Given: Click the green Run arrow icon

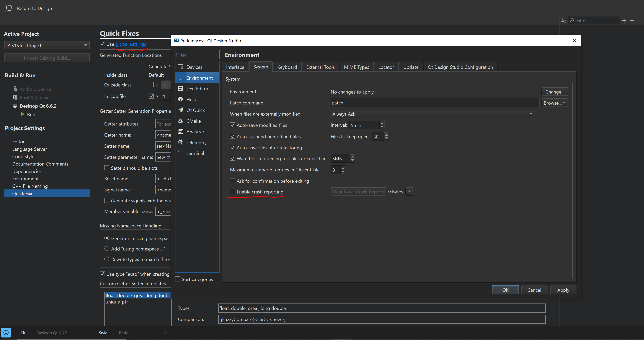Looking at the screenshot, I should (x=23, y=114).
